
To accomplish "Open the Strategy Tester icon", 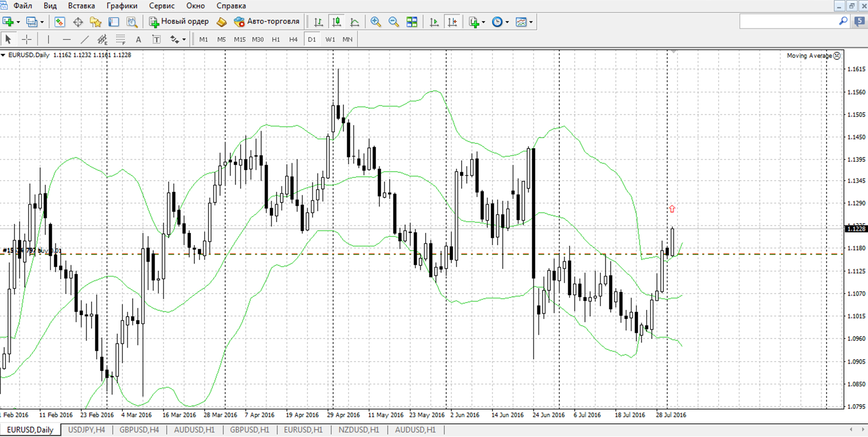I will [132, 22].
